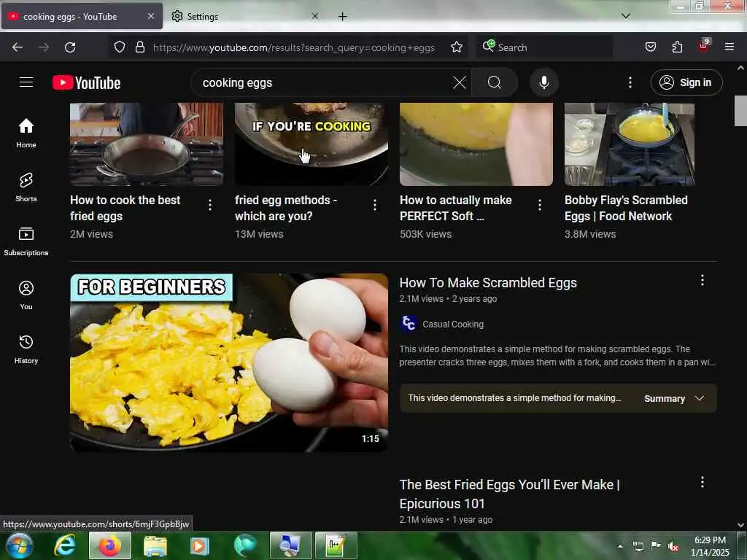
Task: Open How to cook the best fried eggs thumbnail
Action: (x=146, y=144)
